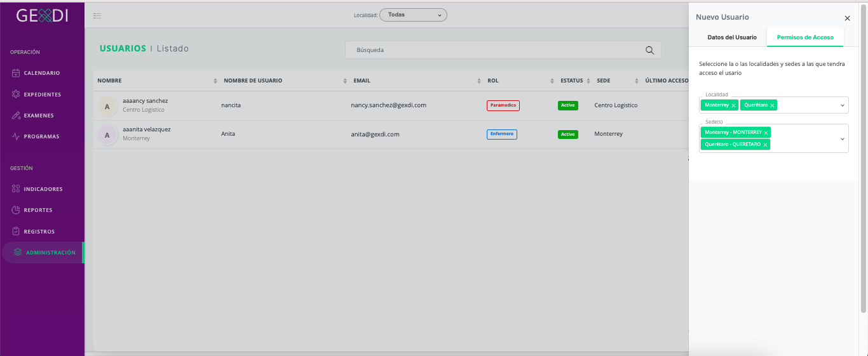Image resolution: width=868 pixels, height=356 pixels.
Task: Click the anita@gexdi.com email
Action: [x=375, y=134]
